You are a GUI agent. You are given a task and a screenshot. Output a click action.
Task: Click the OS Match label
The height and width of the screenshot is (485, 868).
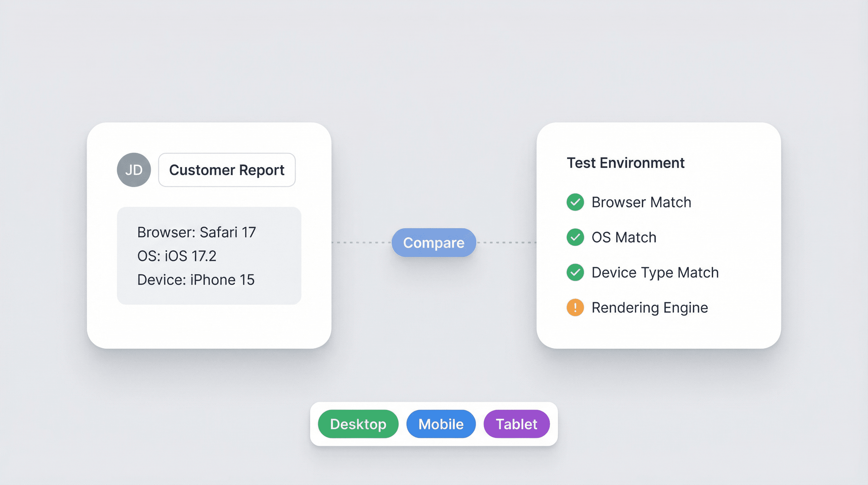pyautogui.click(x=624, y=237)
